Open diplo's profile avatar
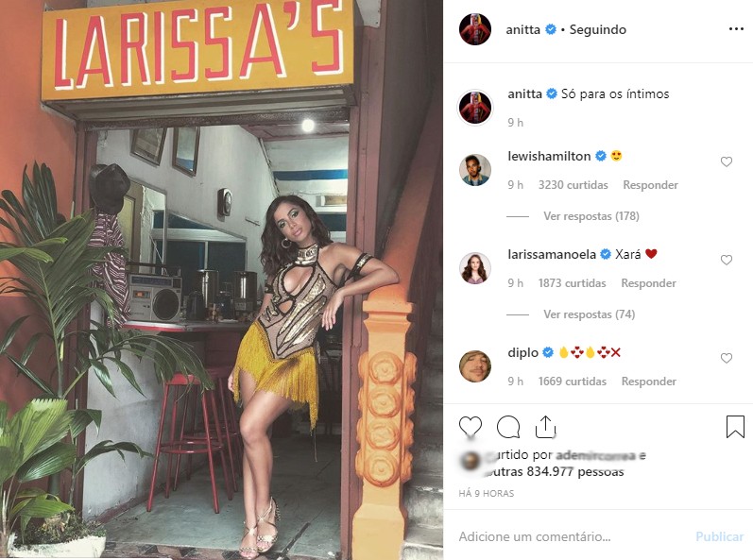753x560 pixels. pos(475,366)
